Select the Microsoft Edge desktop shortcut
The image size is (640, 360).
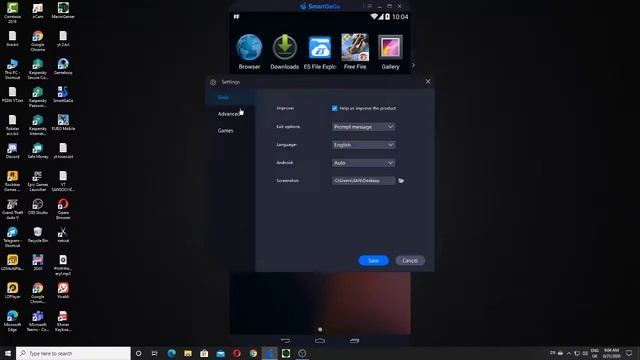point(13,321)
